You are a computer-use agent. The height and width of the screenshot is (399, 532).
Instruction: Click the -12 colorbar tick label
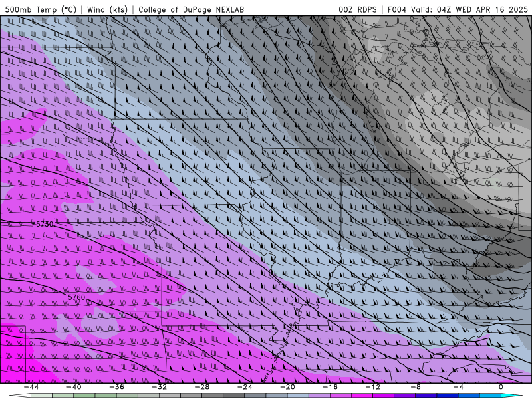click(373, 387)
